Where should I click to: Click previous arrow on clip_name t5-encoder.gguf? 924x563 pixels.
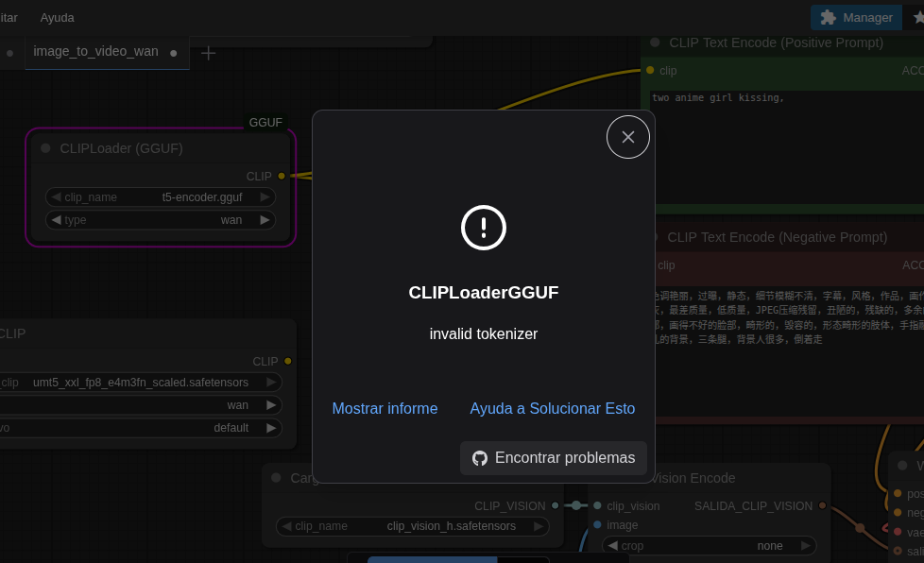(56, 196)
